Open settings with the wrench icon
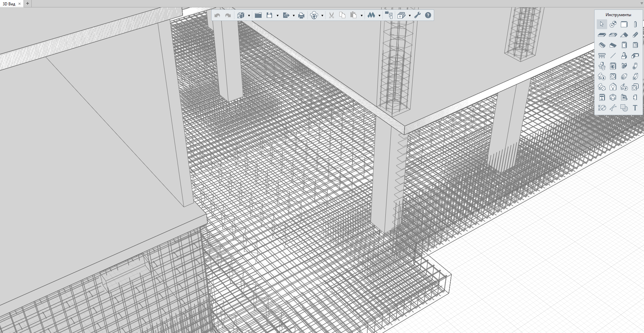This screenshot has height=333, width=644. click(417, 15)
